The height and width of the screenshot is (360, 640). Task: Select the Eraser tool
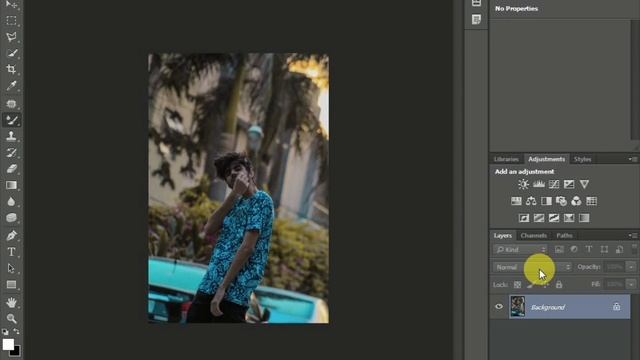tap(11, 169)
